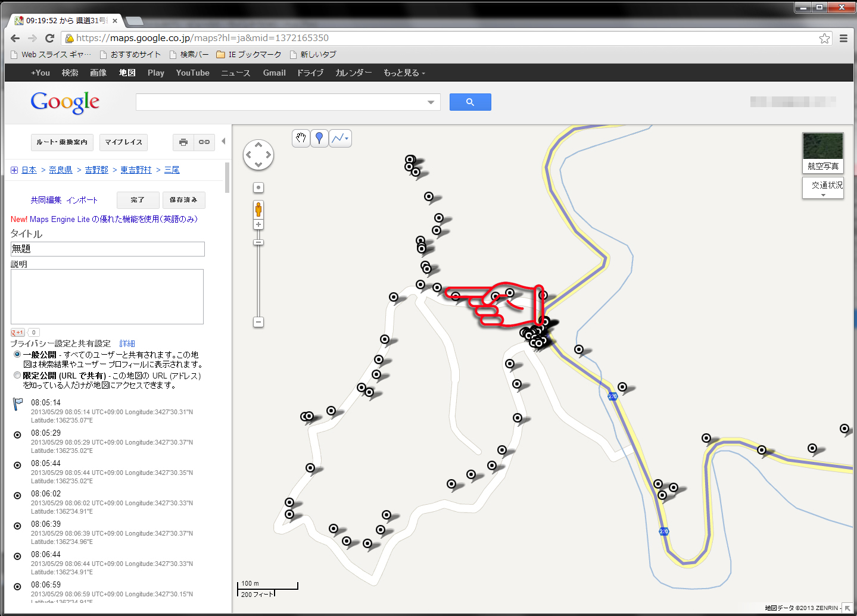This screenshot has width=857, height=616.
Task: Go forward with the browser forward arrow
Action: coord(33,38)
